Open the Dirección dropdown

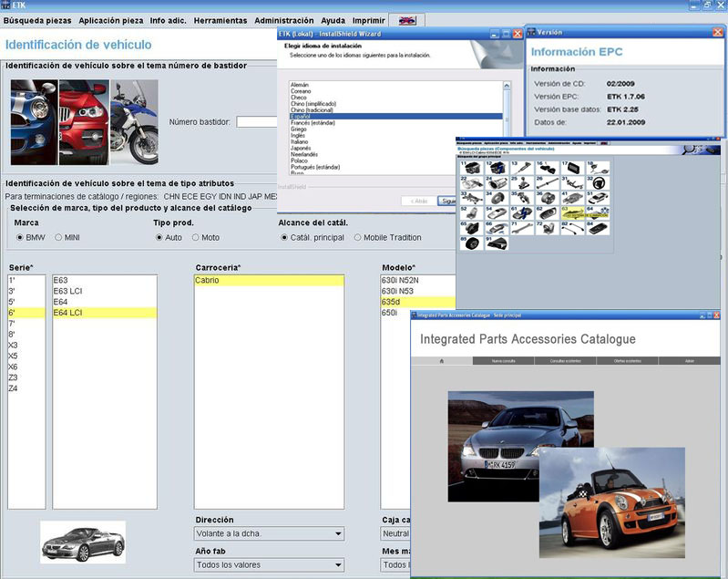pyautogui.click(x=270, y=533)
